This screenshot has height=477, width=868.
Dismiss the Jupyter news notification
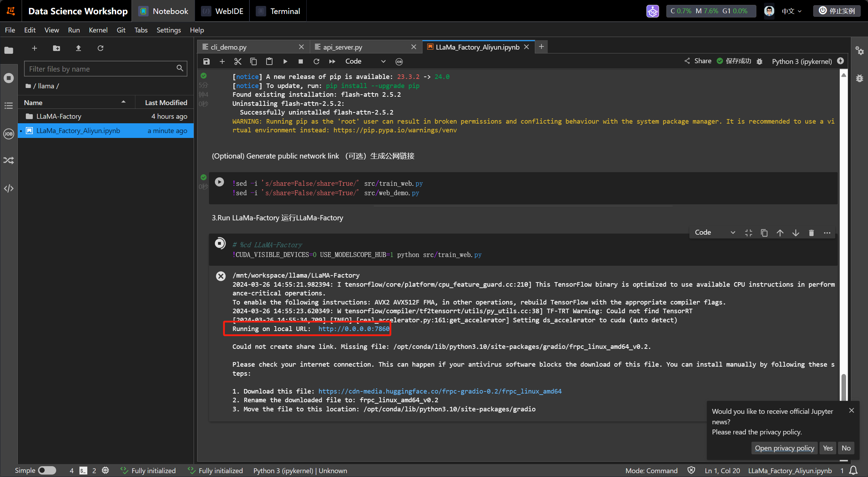[x=852, y=410]
